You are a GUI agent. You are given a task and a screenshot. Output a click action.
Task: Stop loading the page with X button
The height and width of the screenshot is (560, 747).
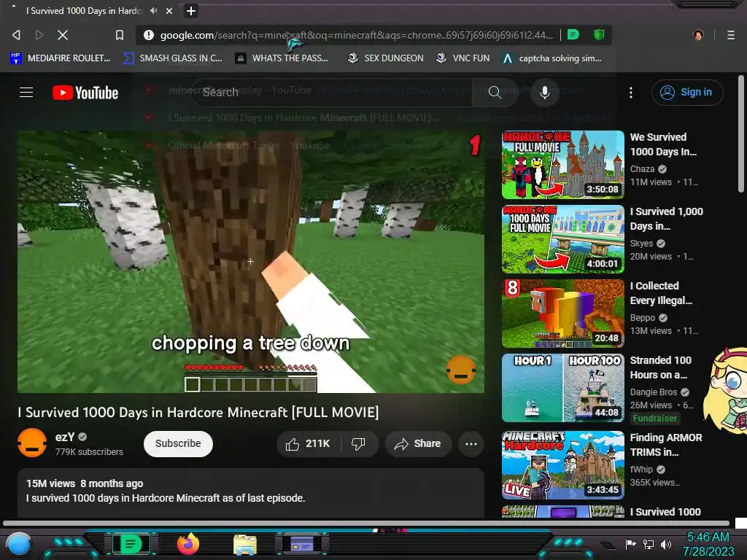coord(63,35)
